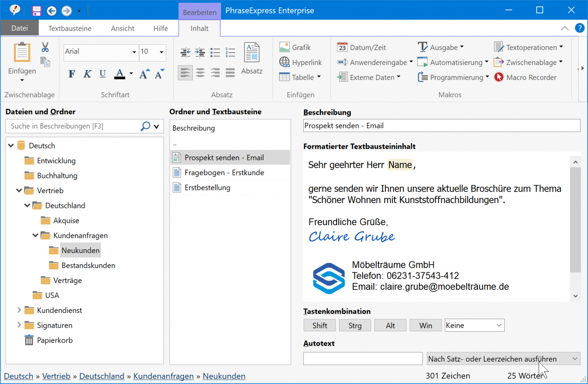Screen dimensions: 588x384
Task: Insert a bulleted list
Action: pyautogui.click(x=215, y=52)
